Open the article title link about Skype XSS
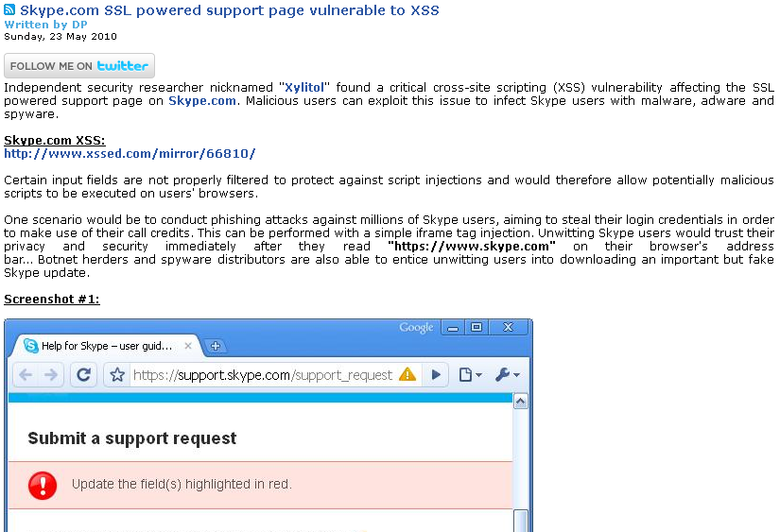Viewport: 780px width, 532px height. coord(230,10)
